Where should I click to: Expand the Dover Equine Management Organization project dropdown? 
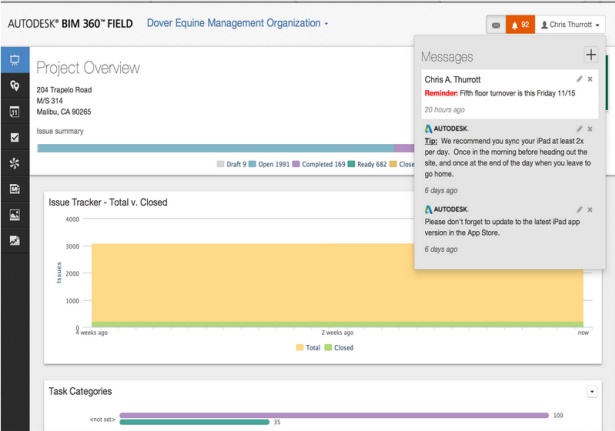click(x=237, y=24)
